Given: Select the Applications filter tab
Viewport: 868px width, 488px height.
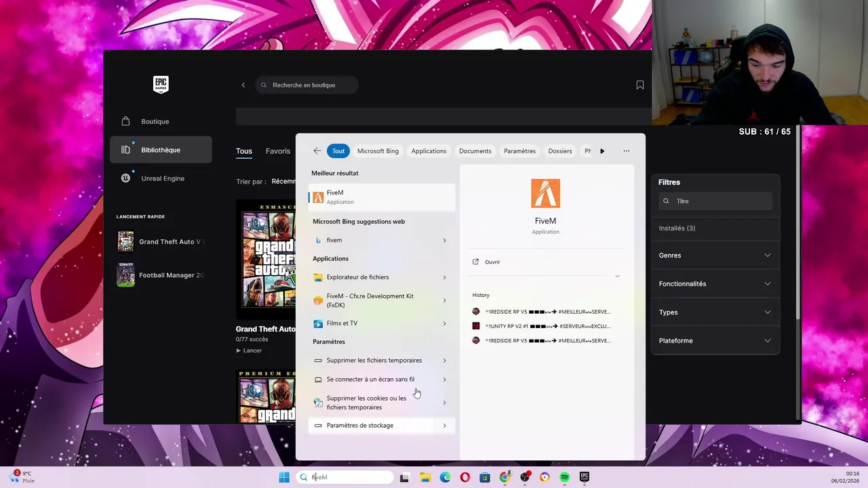Looking at the screenshot, I should [429, 151].
